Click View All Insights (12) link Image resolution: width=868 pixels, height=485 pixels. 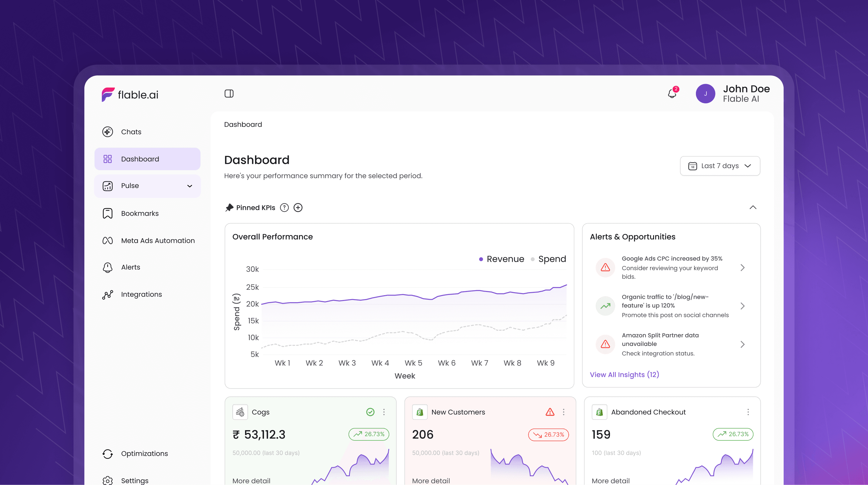point(624,374)
